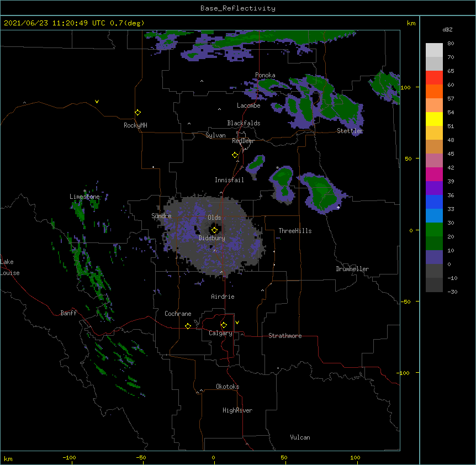Click the Ponoka city label

pyautogui.click(x=265, y=75)
